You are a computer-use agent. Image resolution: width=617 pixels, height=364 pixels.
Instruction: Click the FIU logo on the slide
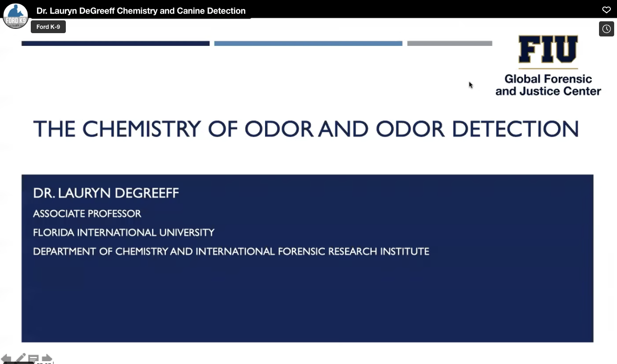pyautogui.click(x=548, y=50)
